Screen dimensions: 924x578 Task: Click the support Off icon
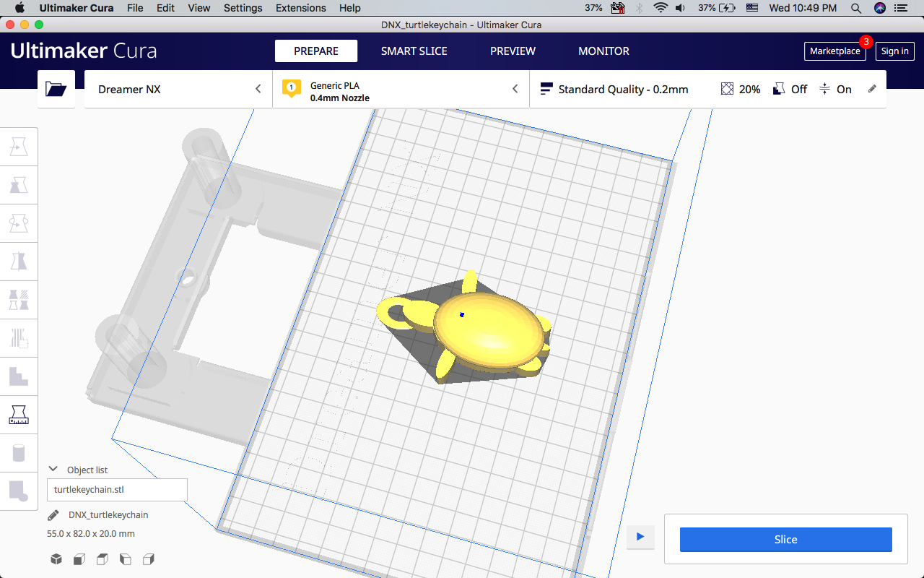(x=779, y=89)
